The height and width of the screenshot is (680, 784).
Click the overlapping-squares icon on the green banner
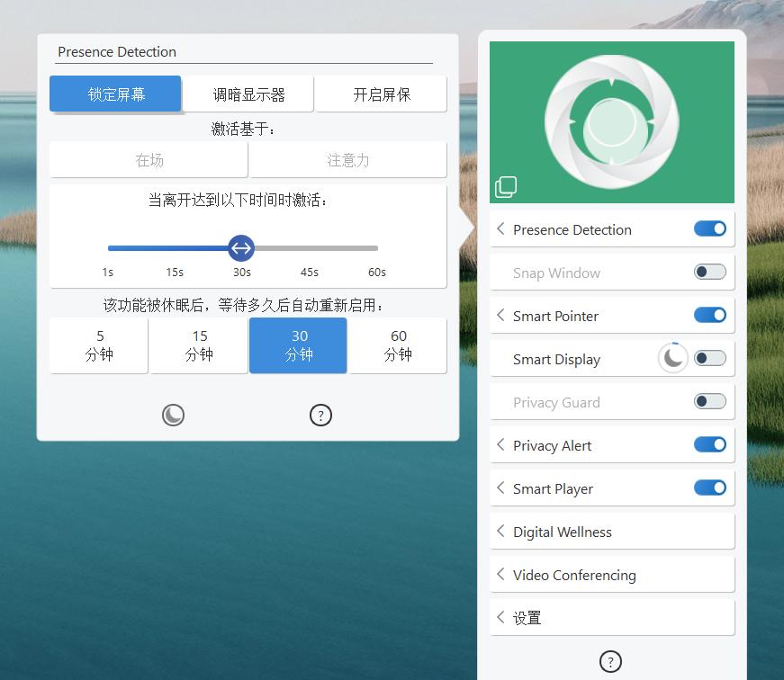click(x=506, y=186)
